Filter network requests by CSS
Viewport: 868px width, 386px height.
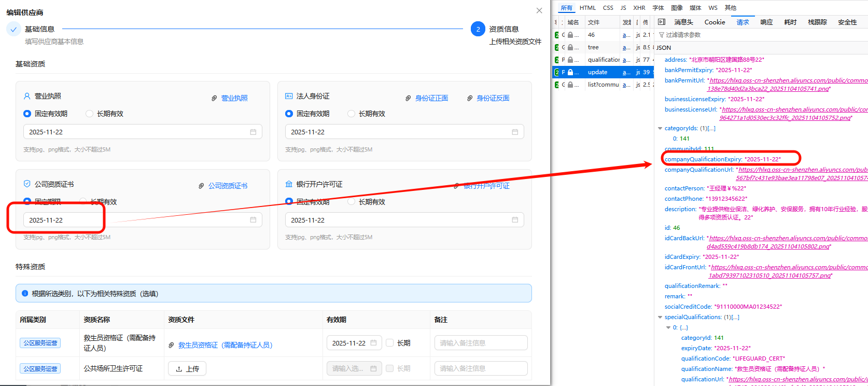pos(608,8)
